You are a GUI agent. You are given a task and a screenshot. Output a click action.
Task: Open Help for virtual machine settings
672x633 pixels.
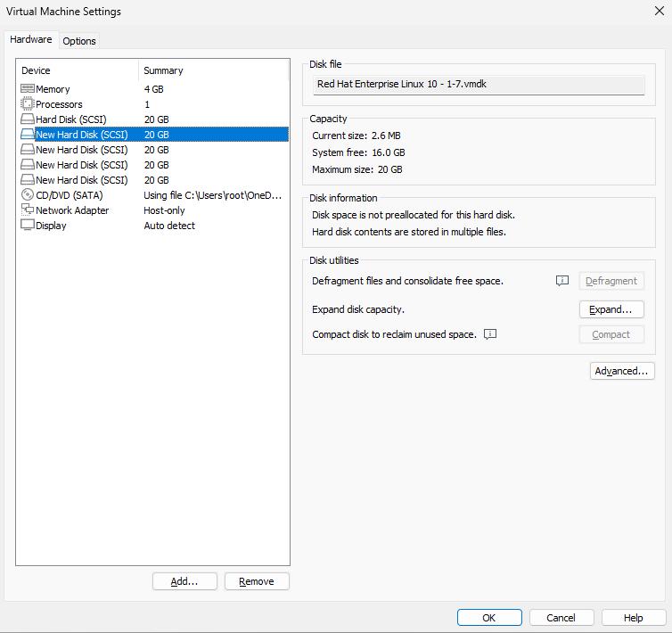[634, 618]
